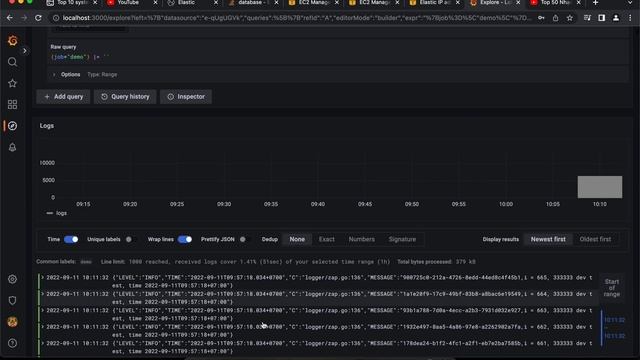Click the 10:11:32 log range navigation link
This screenshot has height=360, width=640.
click(x=614, y=328)
